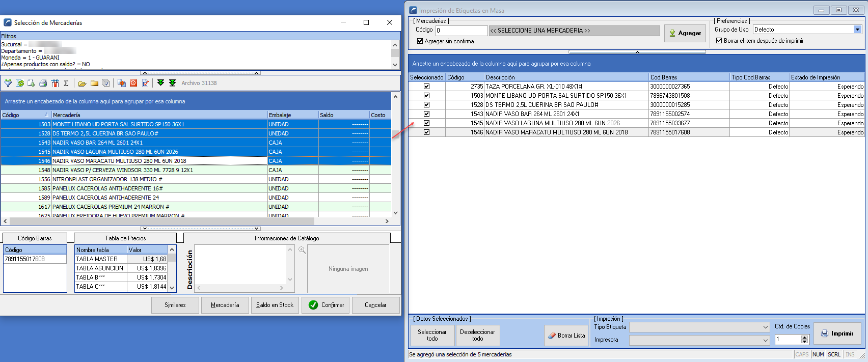Click the Estado de Impresión column header
This screenshot has width=868, height=362.
827,77
